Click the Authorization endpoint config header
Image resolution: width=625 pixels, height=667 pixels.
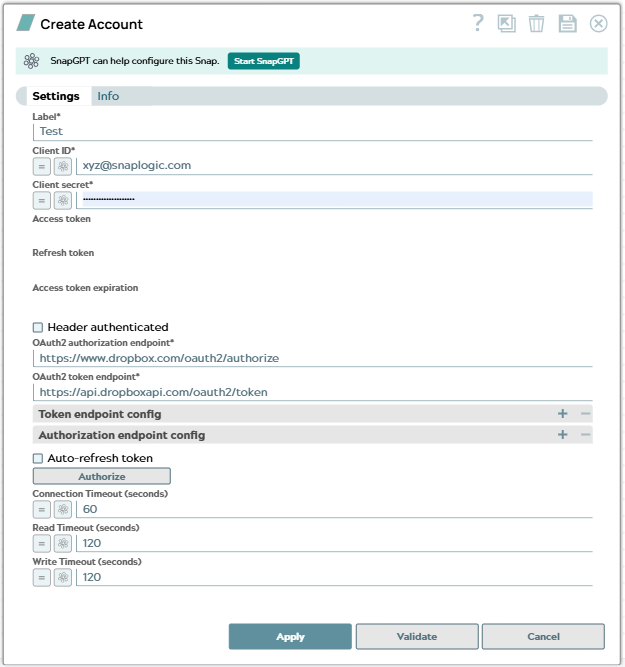tap(313, 435)
